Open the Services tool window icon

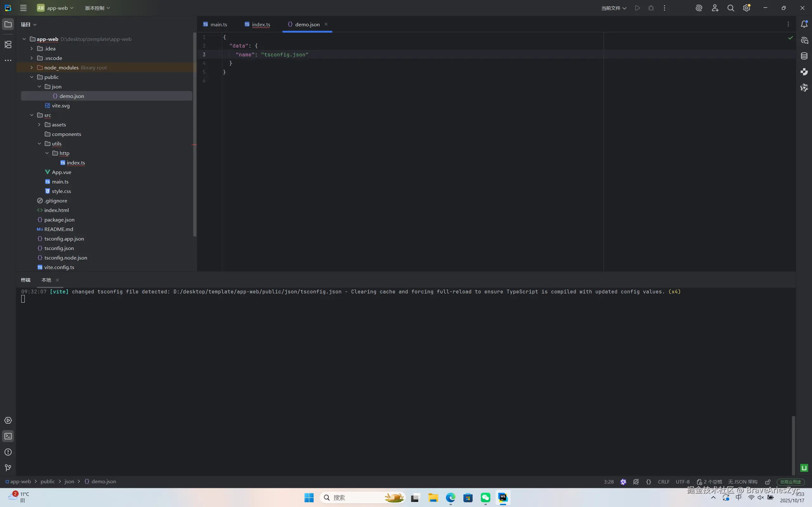pos(8,420)
